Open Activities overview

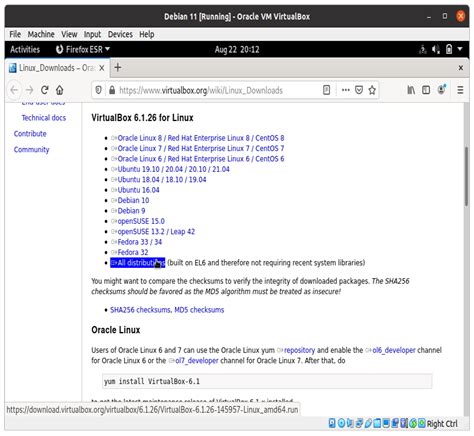pyautogui.click(x=25, y=50)
